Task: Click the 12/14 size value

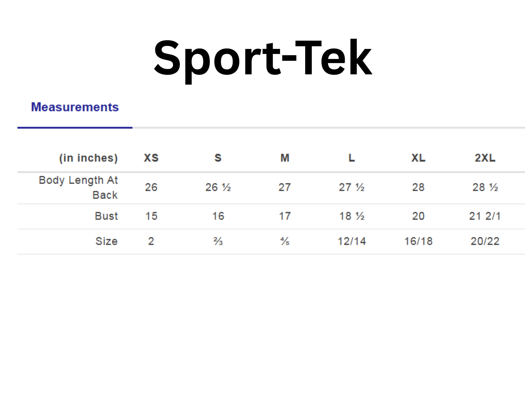Action: (x=352, y=241)
